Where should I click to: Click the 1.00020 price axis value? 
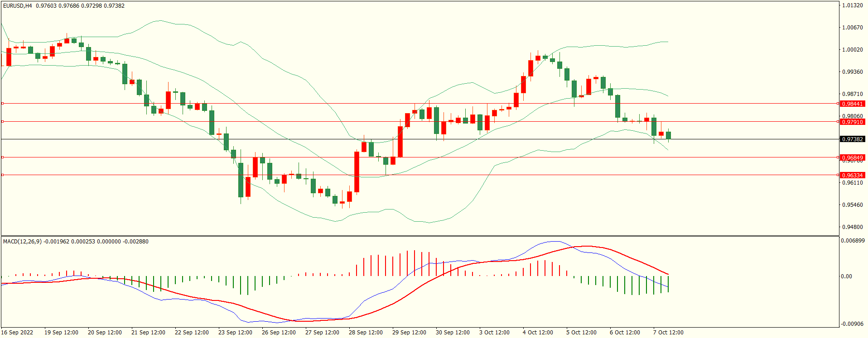coord(852,50)
